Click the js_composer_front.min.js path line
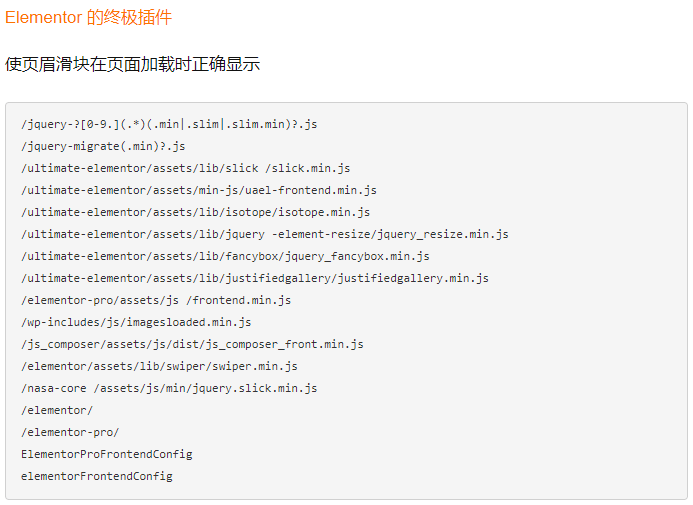 point(192,344)
